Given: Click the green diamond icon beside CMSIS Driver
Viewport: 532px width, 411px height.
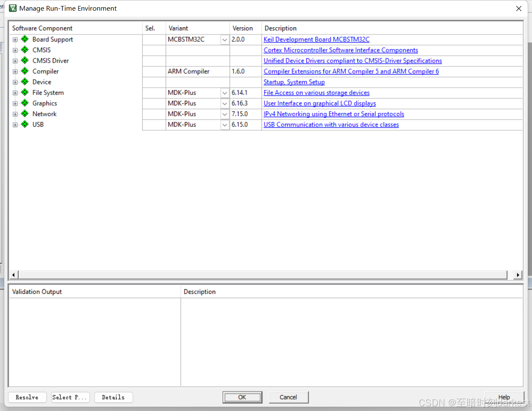Looking at the screenshot, I should point(25,60).
